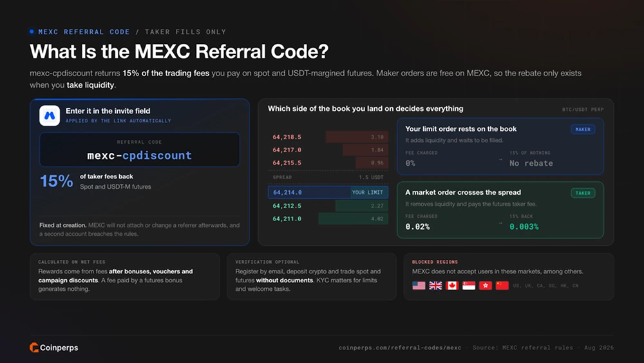Click 'Which side of the book' heading

point(366,108)
